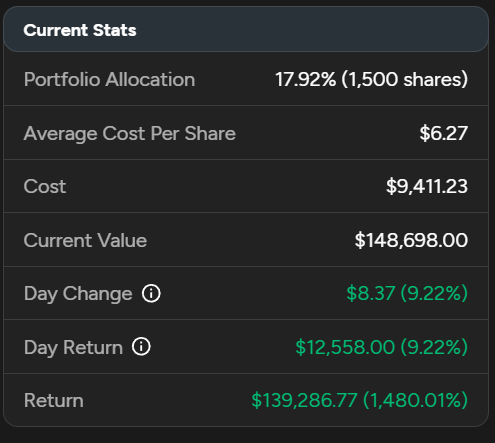
Task: Select the Portfolio Allocation label
Action: click(109, 80)
